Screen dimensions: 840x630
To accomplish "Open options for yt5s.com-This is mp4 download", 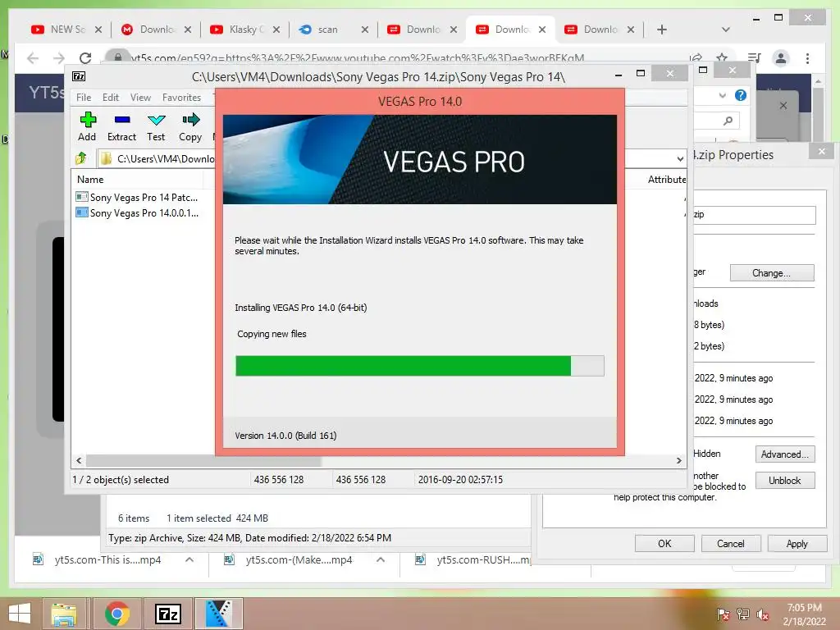I will tap(189, 559).
